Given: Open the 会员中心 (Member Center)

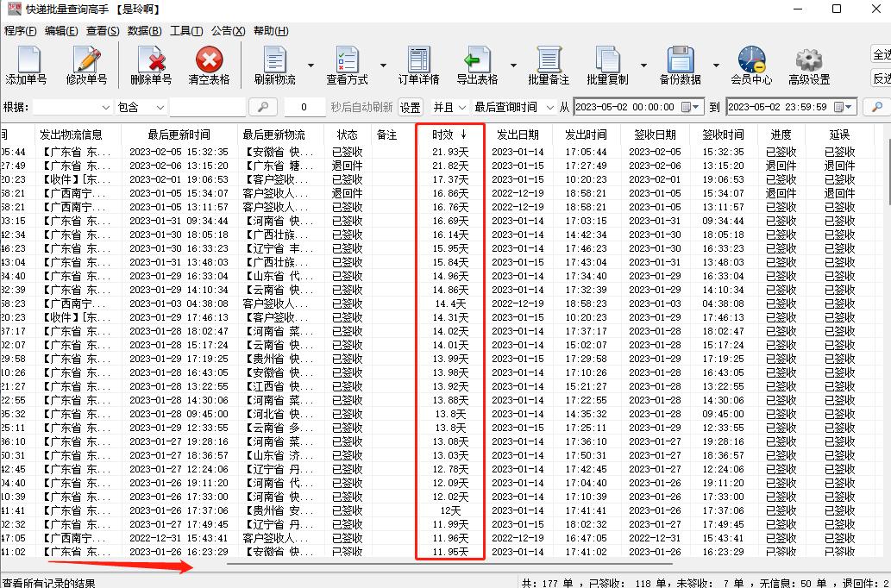Looking at the screenshot, I should click(x=751, y=65).
